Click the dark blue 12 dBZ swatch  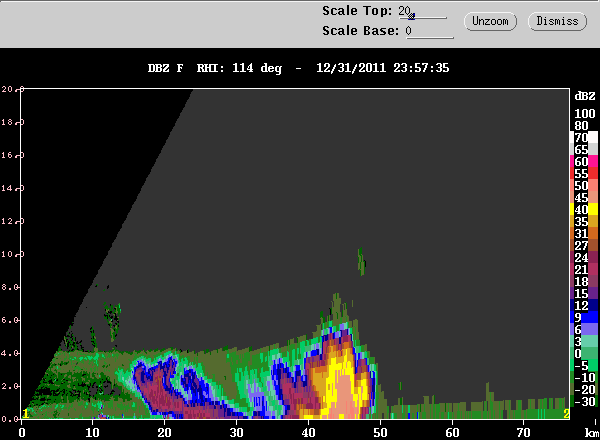tap(593, 305)
